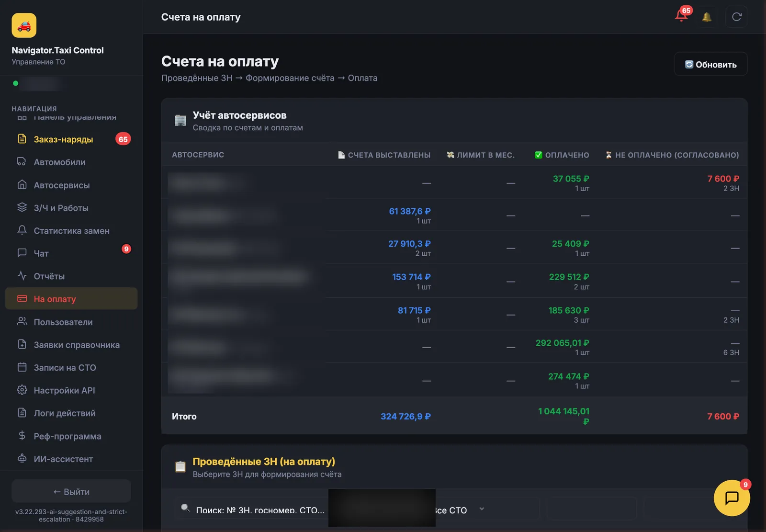
Task: Click the version label v3.22.293 text
Action: tap(71, 515)
